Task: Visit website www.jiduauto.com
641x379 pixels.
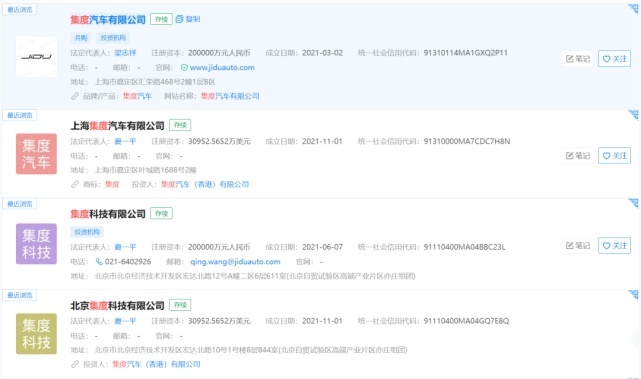Action: 222,67
